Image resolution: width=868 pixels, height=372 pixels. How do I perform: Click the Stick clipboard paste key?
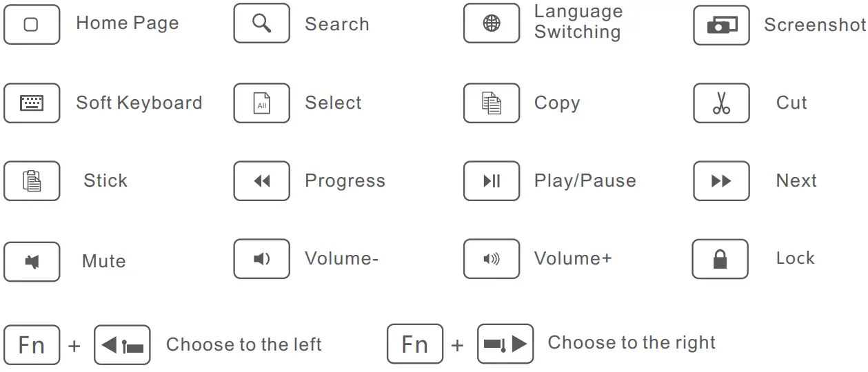[32, 181]
